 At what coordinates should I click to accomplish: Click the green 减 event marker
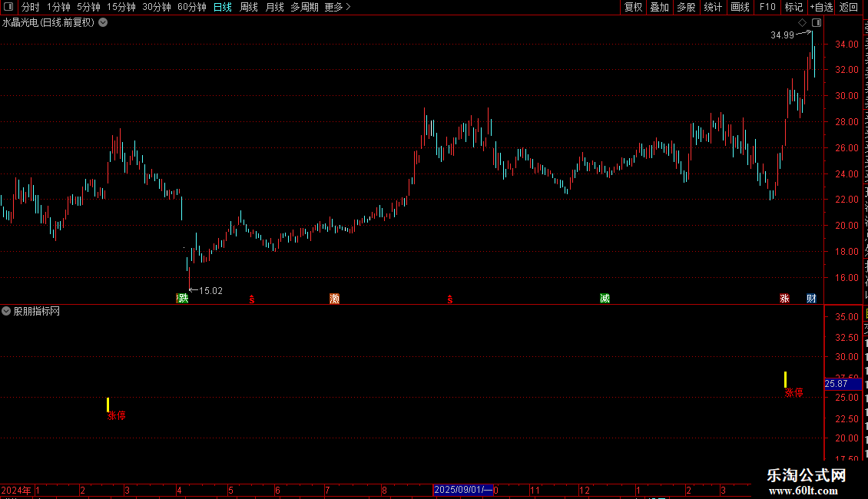click(x=605, y=299)
